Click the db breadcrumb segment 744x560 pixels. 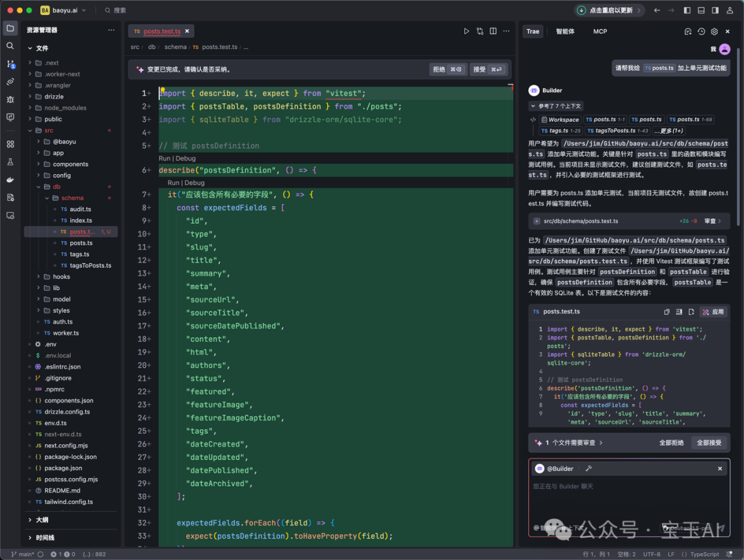coord(152,47)
